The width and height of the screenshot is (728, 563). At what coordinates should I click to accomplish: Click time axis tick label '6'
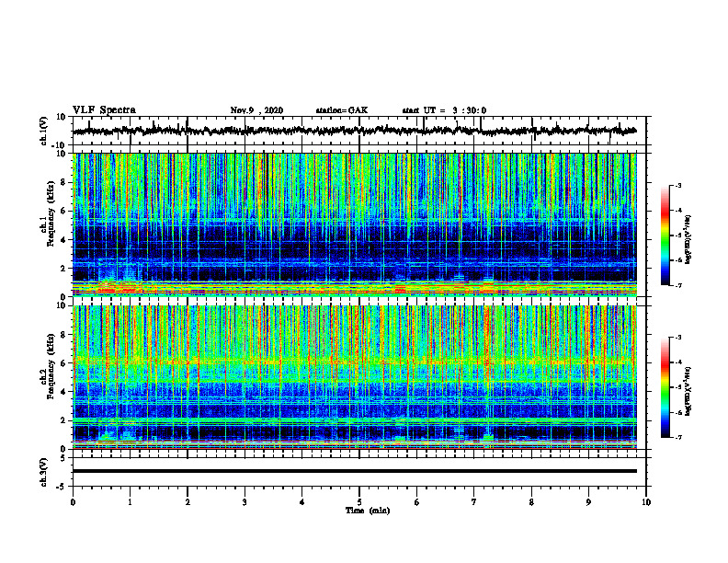click(417, 502)
